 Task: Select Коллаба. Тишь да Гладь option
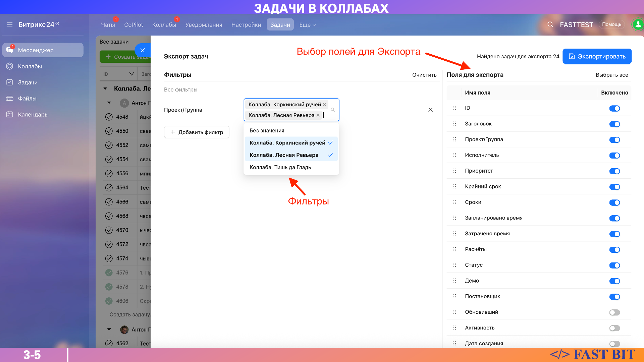pyautogui.click(x=280, y=167)
